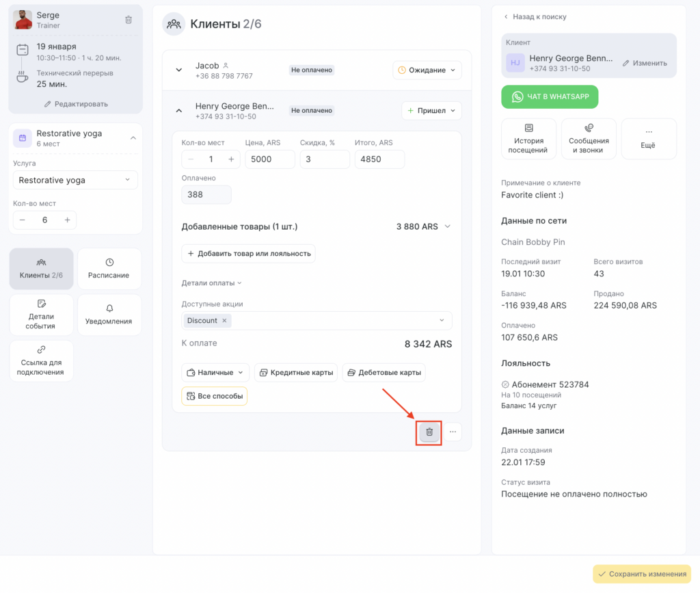Expand Детали оплаты section

point(211,283)
